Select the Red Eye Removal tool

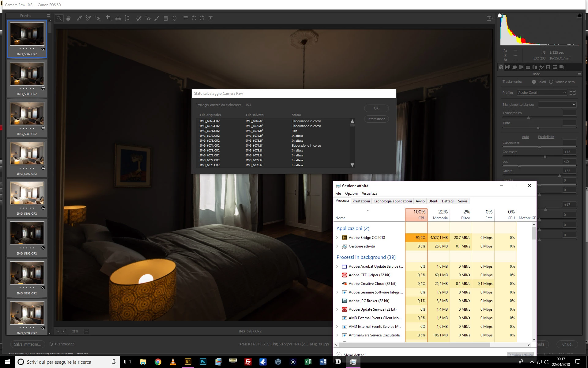click(x=148, y=18)
